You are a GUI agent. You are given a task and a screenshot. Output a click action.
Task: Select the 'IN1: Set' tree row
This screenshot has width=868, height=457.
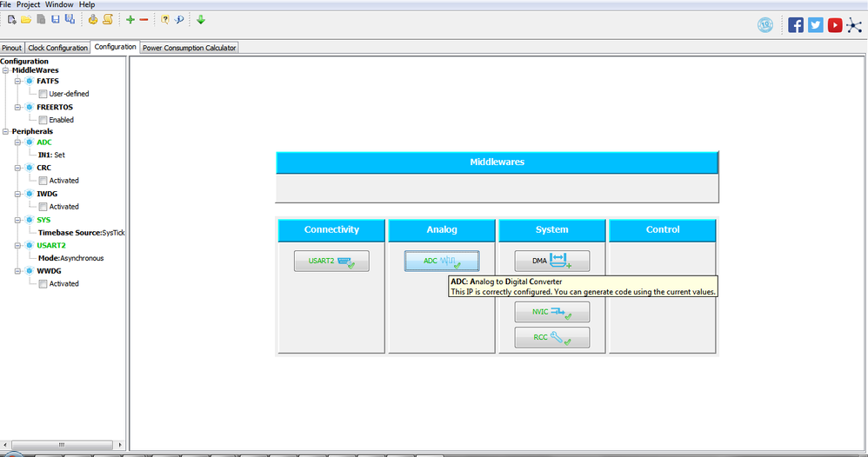pyautogui.click(x=51, y=156)
